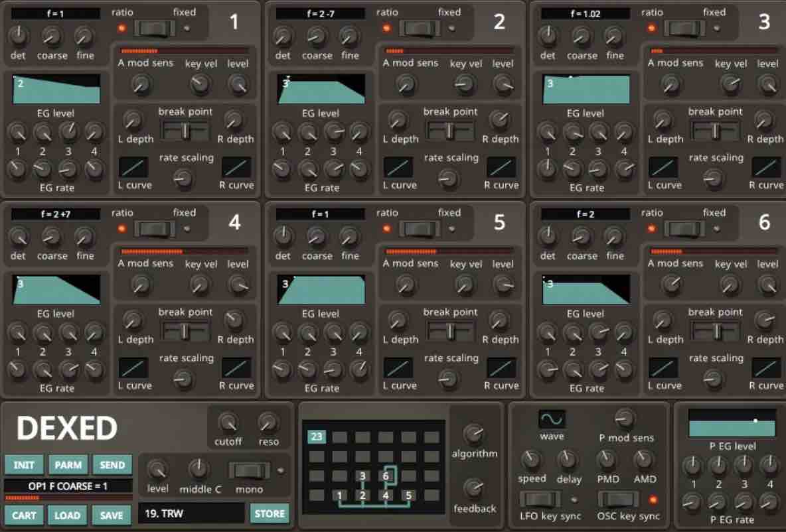Toggle operator 4 ratio/fixed switch
Screen dimensions: 786x532
[155, 229]
